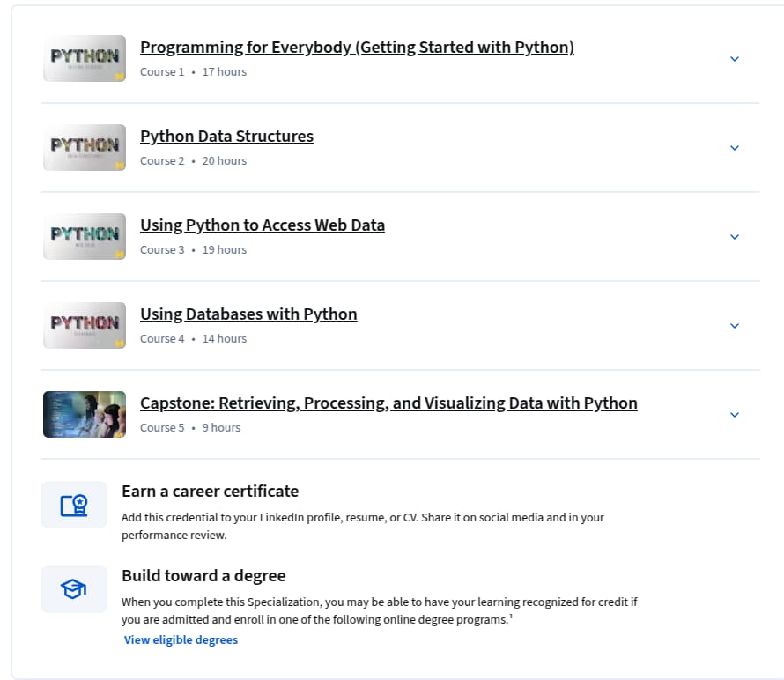Click the Programming for Everybody course thumbnail
The height and width of the screenshot is (680, 784).
(x=85, y=58)
